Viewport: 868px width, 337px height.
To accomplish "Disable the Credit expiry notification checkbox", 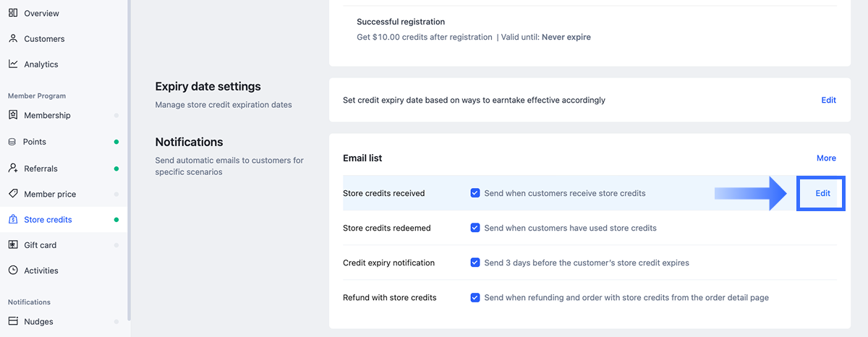I will coord(475,263).
